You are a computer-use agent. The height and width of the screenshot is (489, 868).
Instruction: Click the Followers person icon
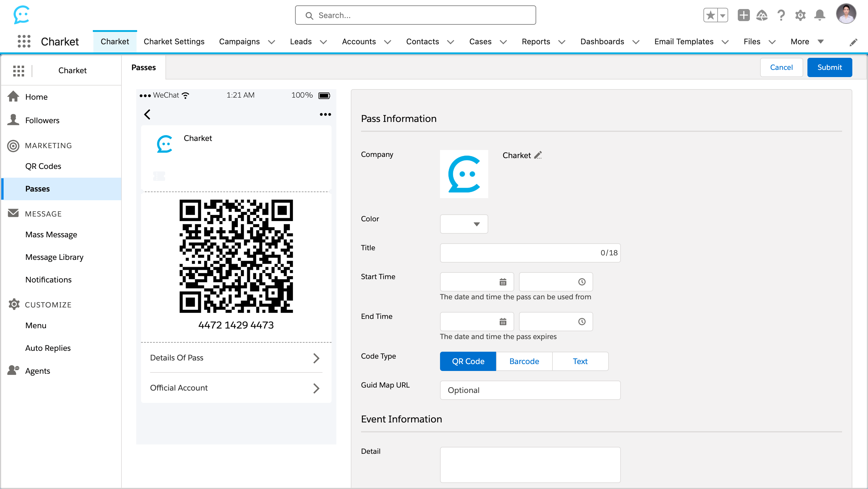coord(13,120)
